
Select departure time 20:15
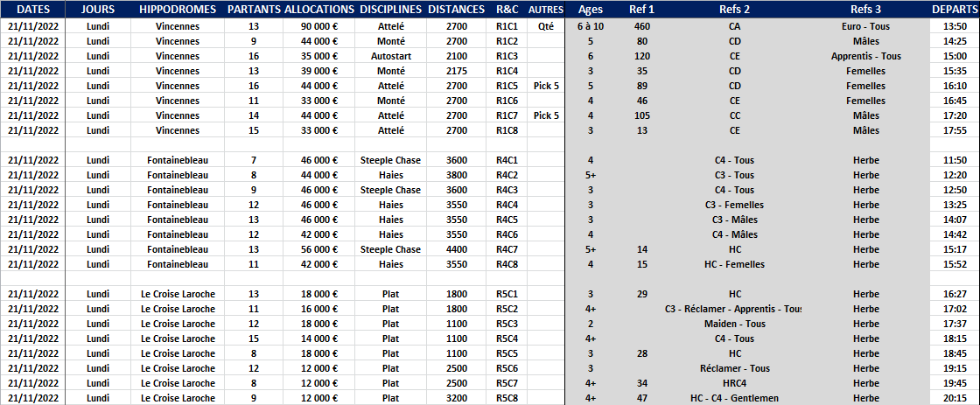(955, 398)
